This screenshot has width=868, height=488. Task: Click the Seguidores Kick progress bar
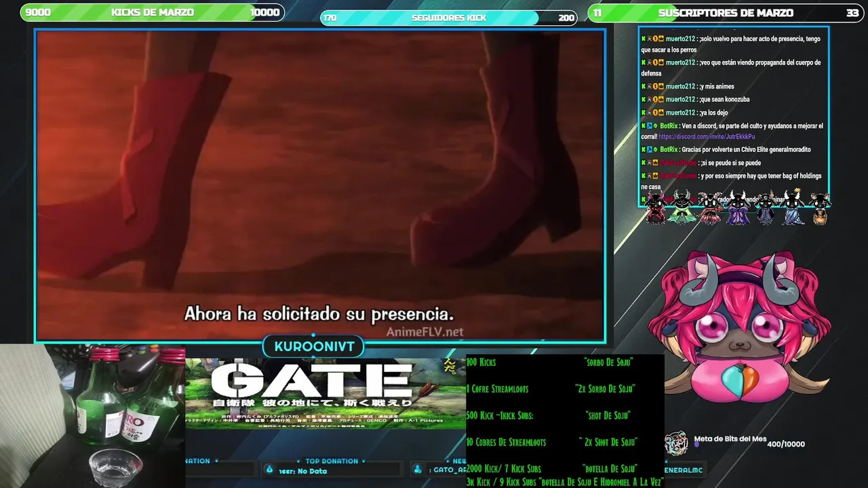(448, 18)
